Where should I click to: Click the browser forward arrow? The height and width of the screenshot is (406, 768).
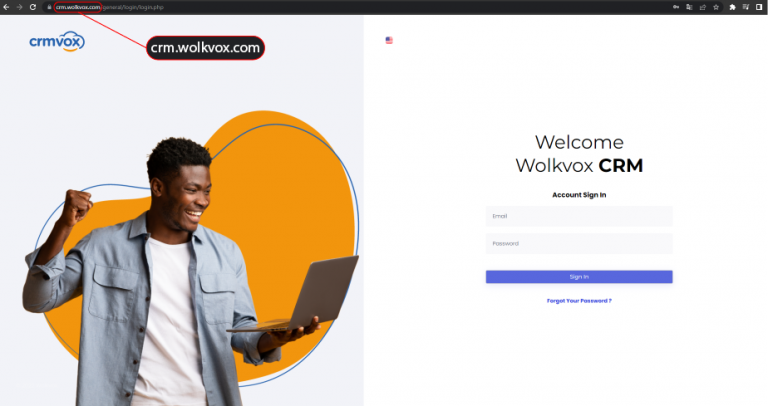point(20,7)
